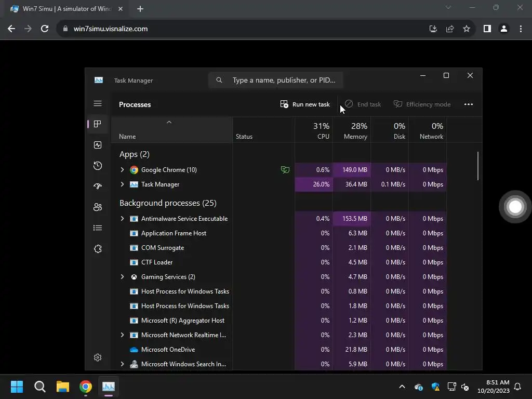532x399 pixels.
Task: Expand Gaming Services (2) group
Action: (x=122, y=277)
